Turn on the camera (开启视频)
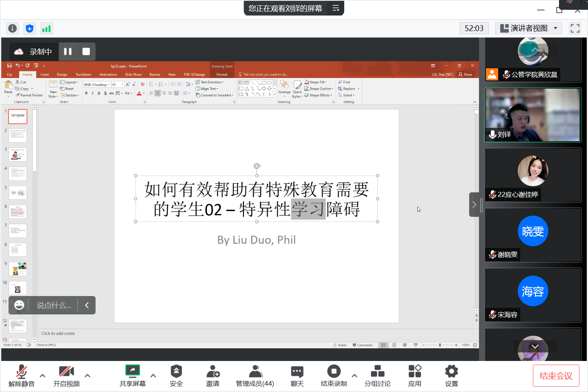This screenshot has width=588, height=392. (66, 376)
